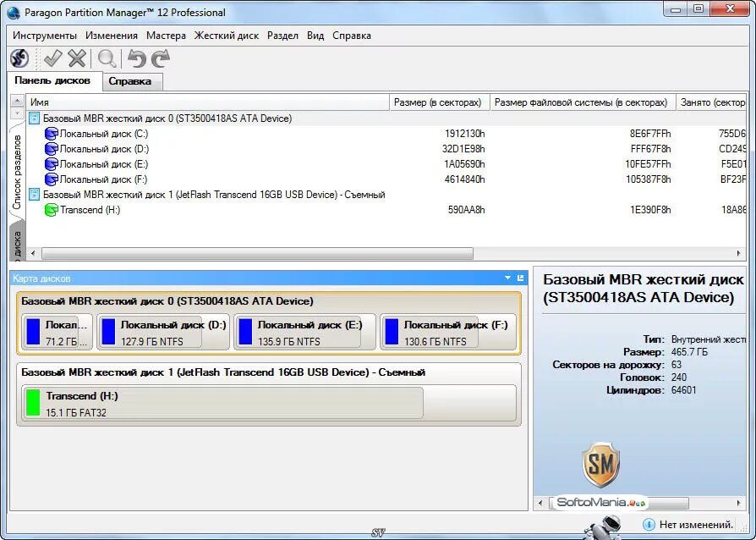Open the Paragon app icon in title bar
756x540 pixels.
(14, 12)
